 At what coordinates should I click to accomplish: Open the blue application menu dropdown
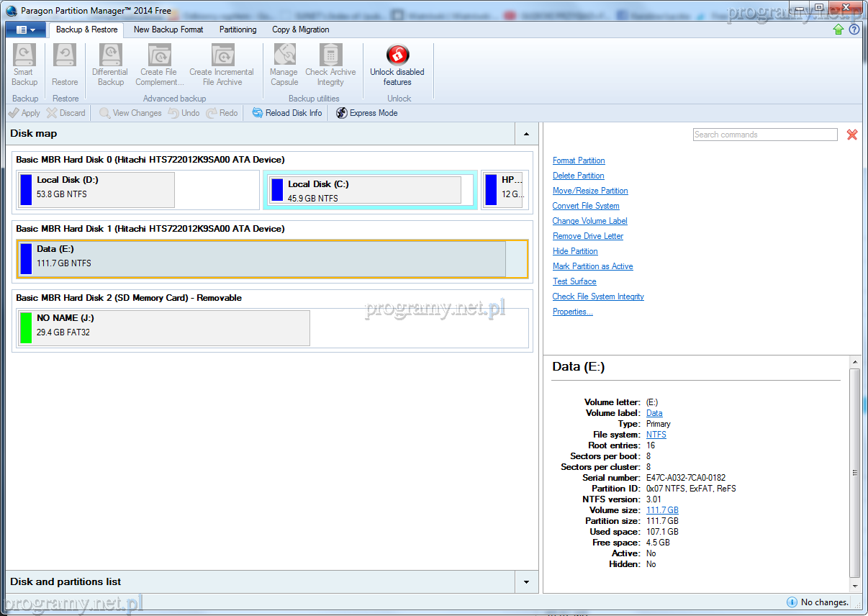pyautogui.click(x=26, y=30)
